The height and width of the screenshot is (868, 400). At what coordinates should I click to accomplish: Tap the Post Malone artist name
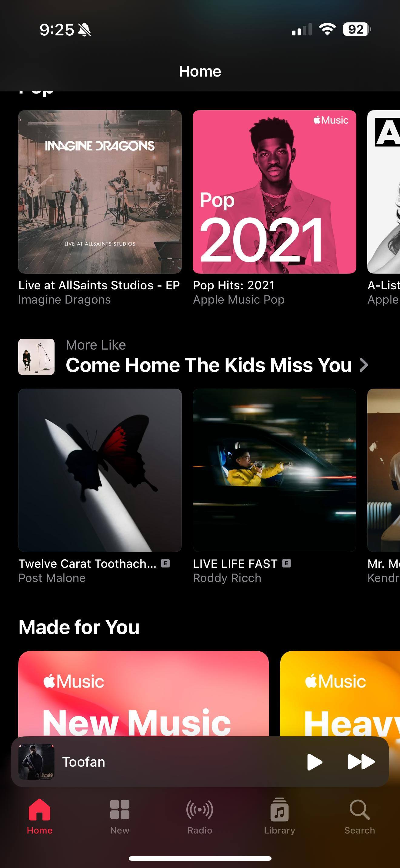coord(52,578)
